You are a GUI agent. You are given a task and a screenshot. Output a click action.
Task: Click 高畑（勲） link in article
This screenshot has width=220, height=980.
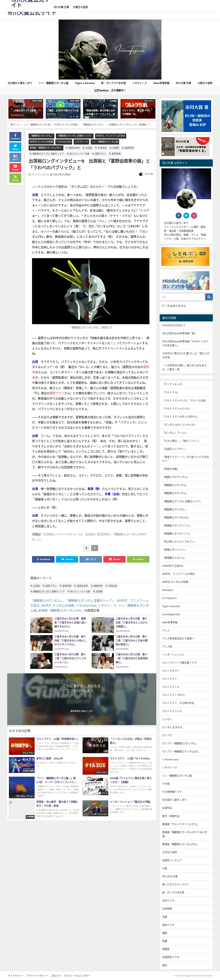pos(94,489)
